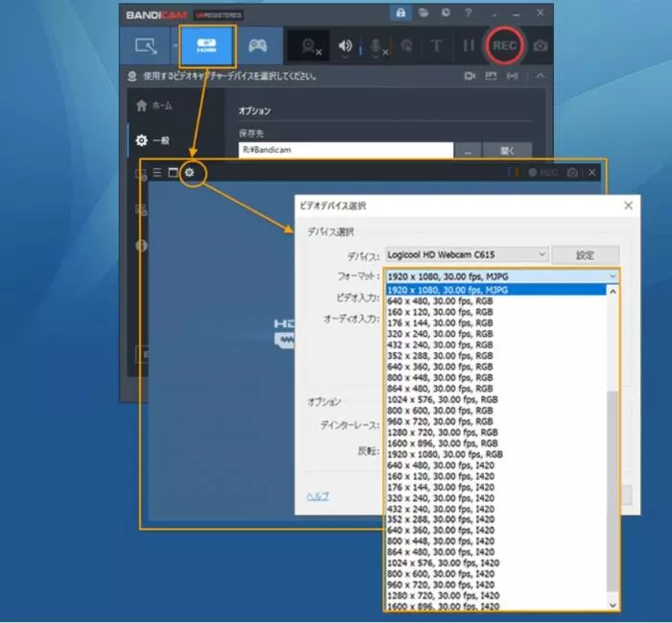Screen dimensions: 672x623
Task: Select 352 x 288, 30.00 fps, RGB
Action: pyautogui.click(x=496, y=355)
